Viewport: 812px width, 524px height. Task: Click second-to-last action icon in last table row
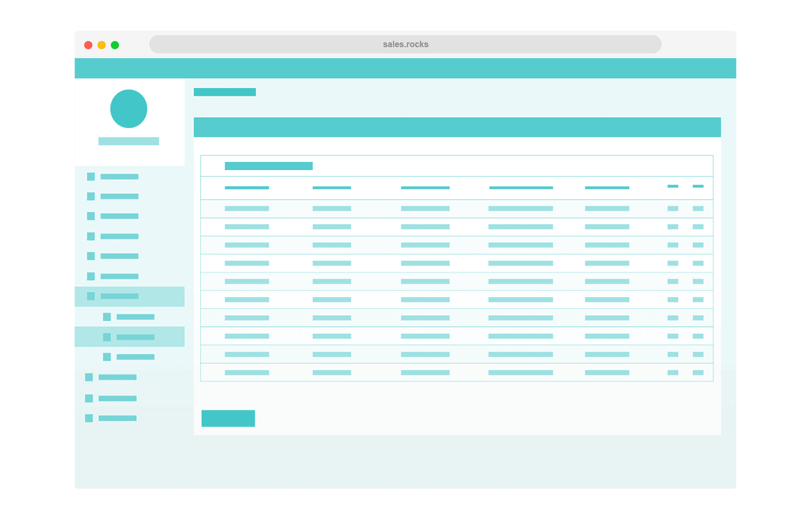(673, 373)
